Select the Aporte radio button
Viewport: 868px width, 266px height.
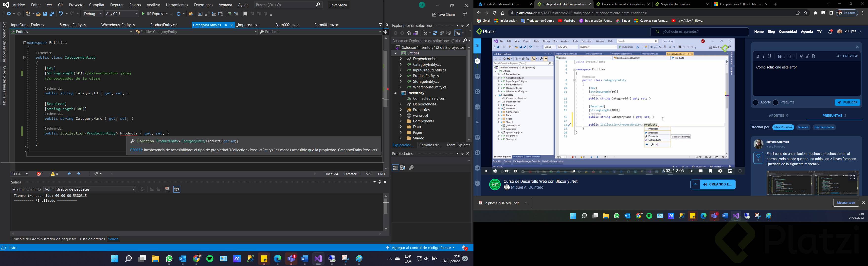point(756,102)
